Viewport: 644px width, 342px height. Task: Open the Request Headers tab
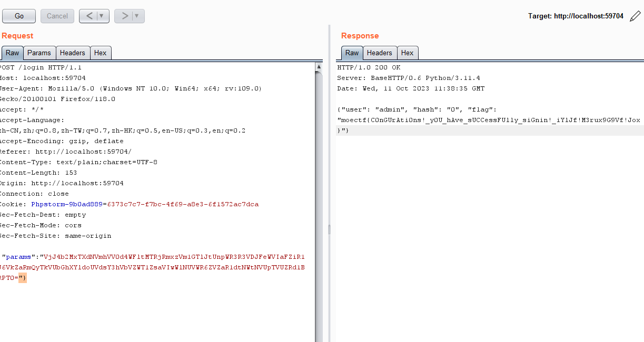tap(72, 53)
